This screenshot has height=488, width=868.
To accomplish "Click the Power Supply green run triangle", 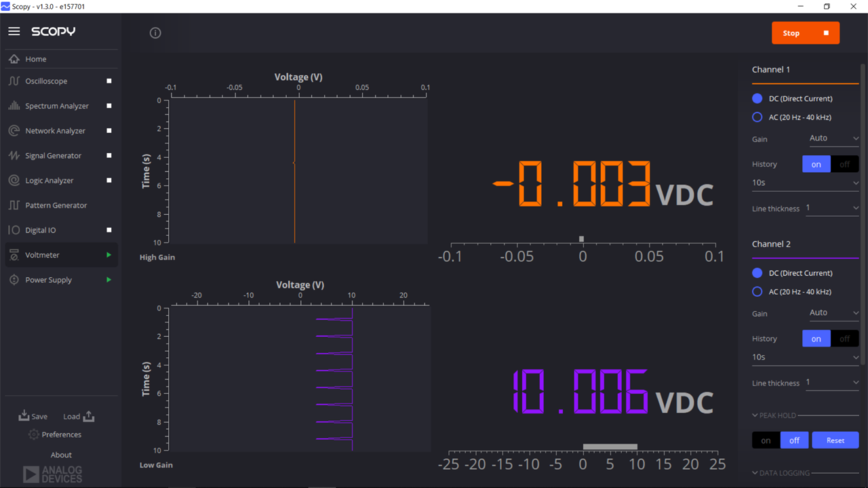I will 109,280.
